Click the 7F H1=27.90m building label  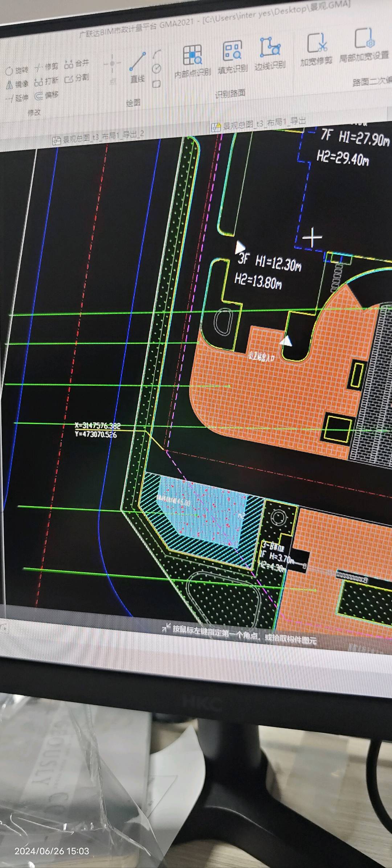coord(355,138)
